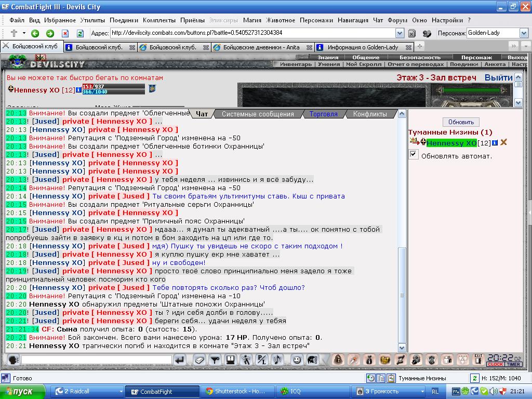
Task: Click the tab overflow chevrons button
Action: [514, 46]
